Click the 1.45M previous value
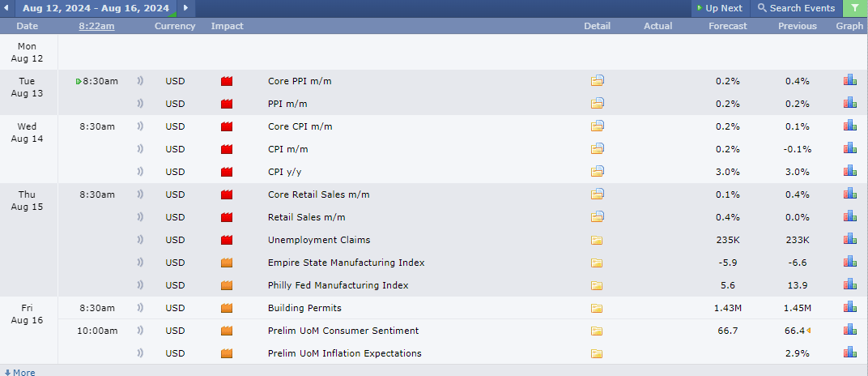Screen dimensions: 868x376 pyautogui.click(x=797, y=308)
